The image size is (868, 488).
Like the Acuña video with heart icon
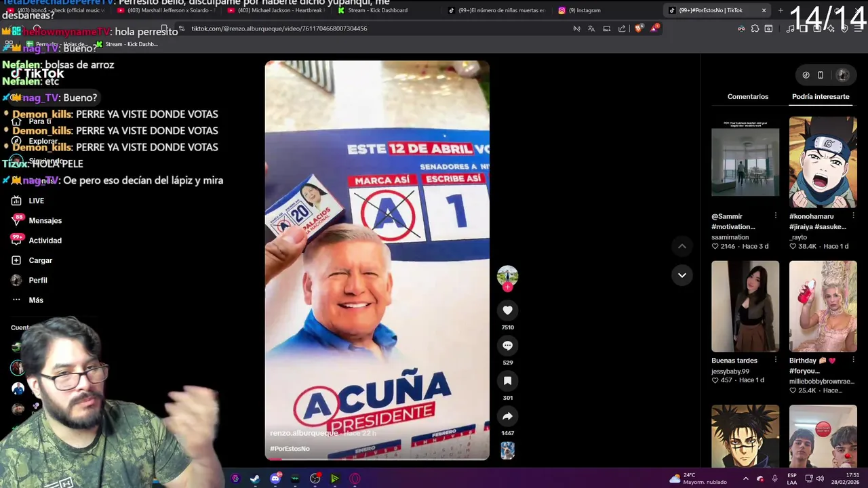tap(507, 310)
